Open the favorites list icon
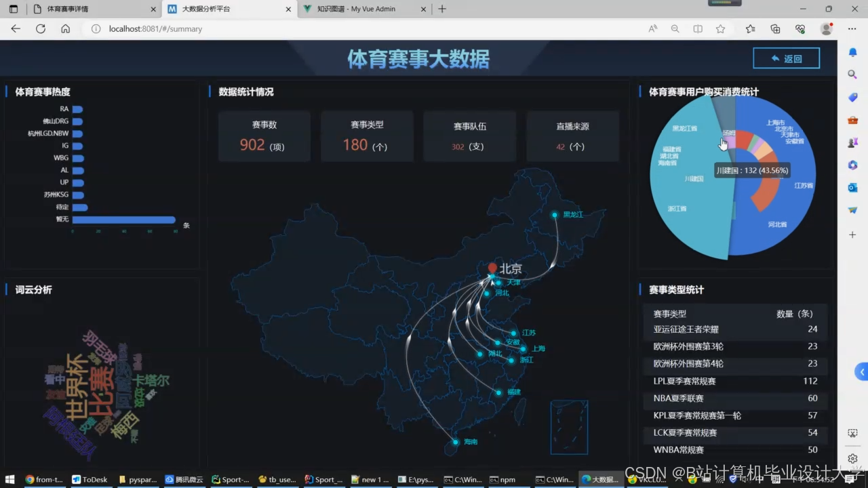This screenshot has width=868, height=488. pyautogui.click(x=750, y=28)
